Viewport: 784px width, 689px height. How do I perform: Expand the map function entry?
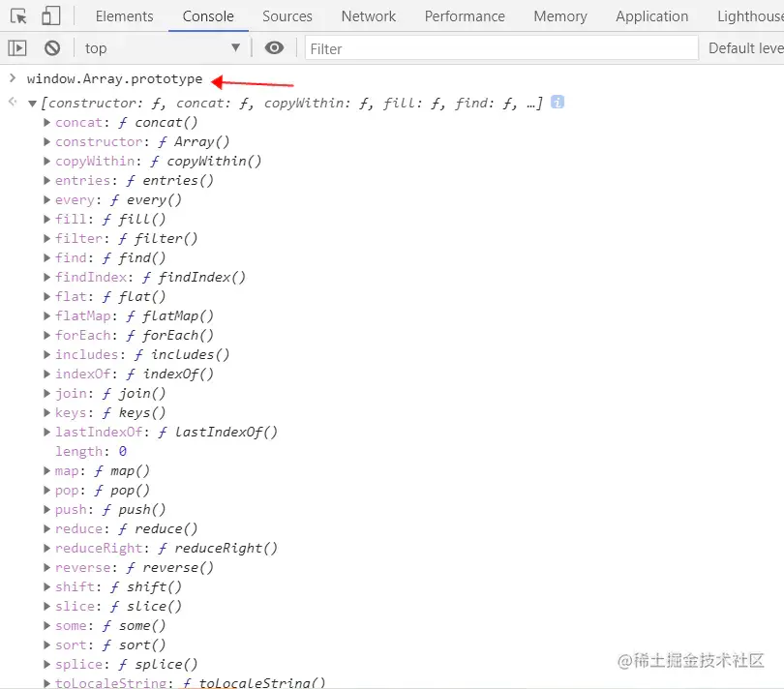pos(46,471)
